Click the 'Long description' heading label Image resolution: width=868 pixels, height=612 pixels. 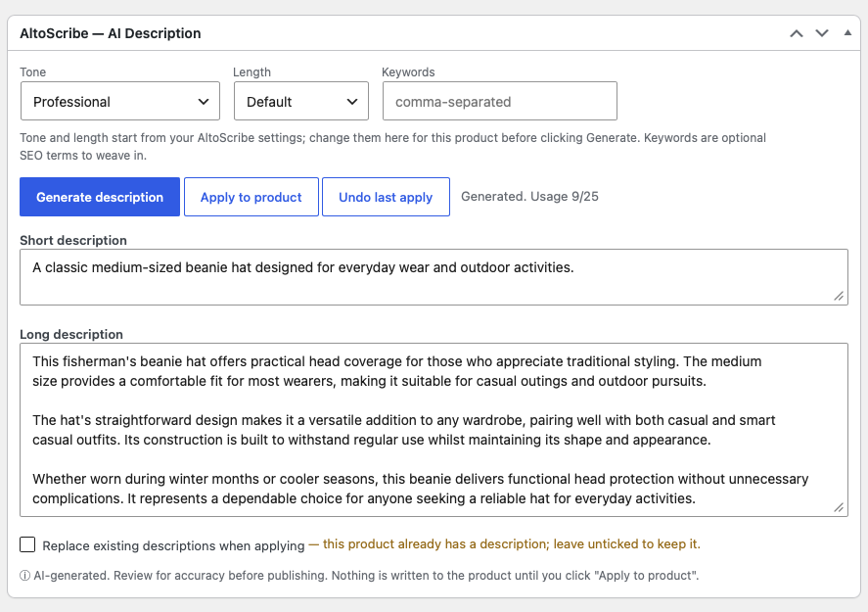pos(71,335)
